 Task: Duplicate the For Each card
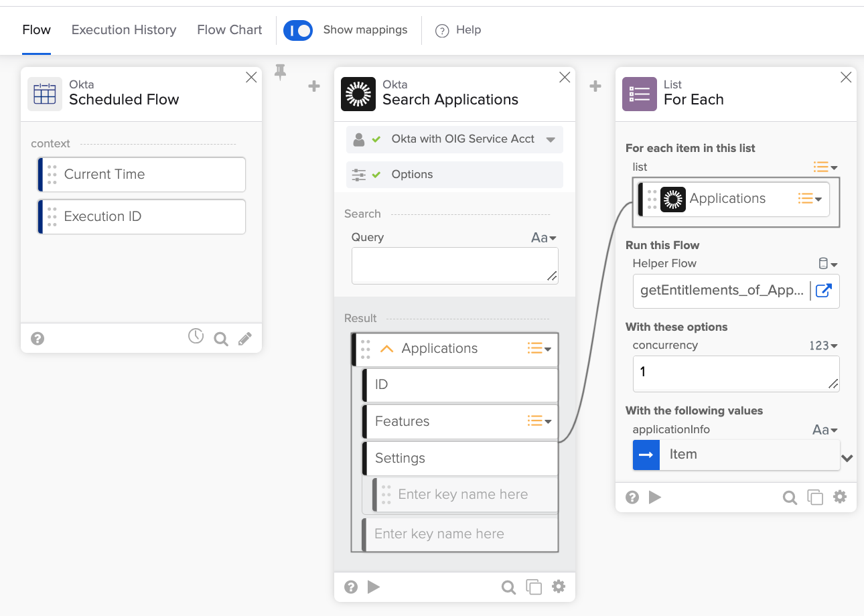(x=815, y=497)
